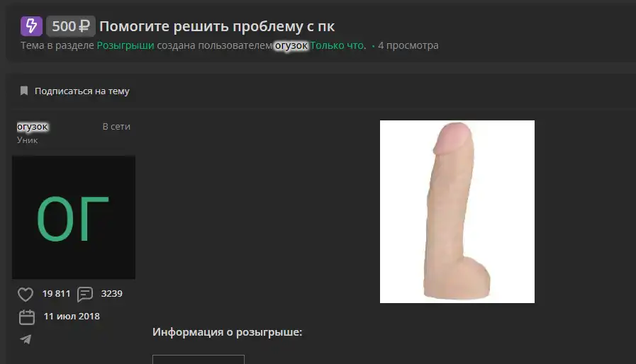Click the bookmark icon beside subscribe
Image resolution: width=636 pixels, height=364 pixels.
[x=24, y=91]
